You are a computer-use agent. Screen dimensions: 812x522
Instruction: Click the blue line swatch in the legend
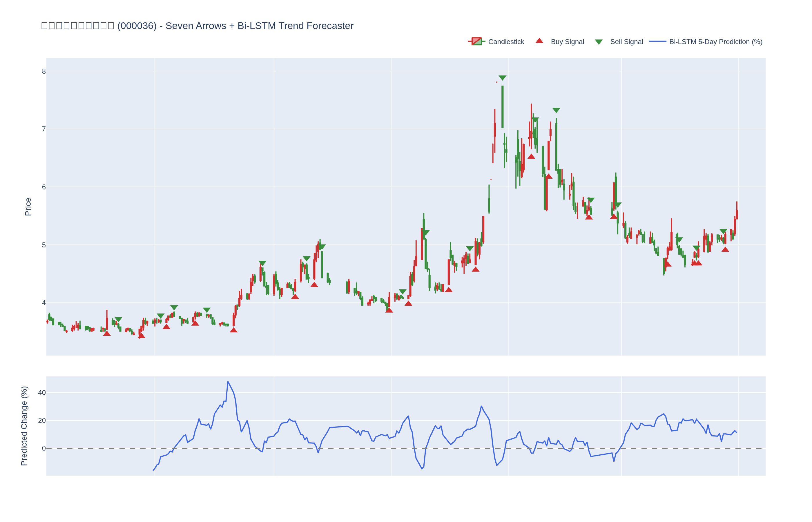coord(657,41)
